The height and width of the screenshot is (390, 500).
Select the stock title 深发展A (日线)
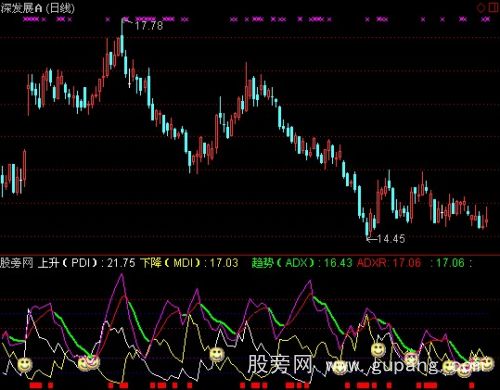tap(38, 8)
